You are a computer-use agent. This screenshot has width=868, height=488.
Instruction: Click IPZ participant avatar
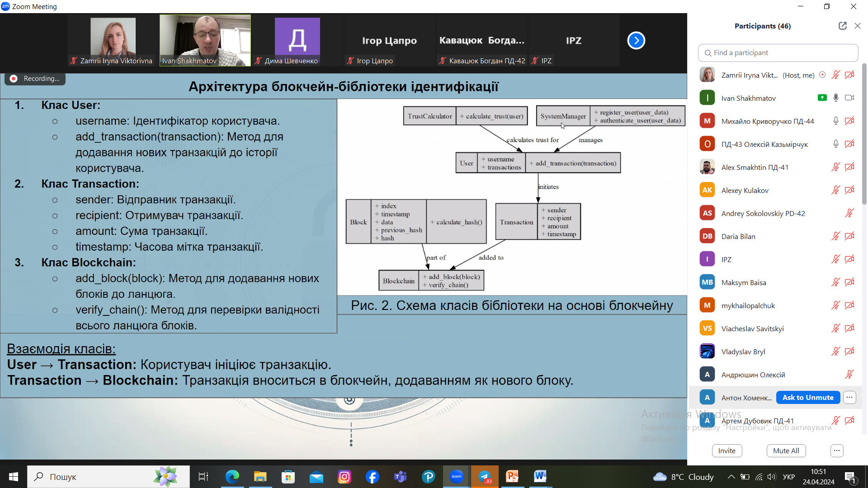click(x=707, y=259)
